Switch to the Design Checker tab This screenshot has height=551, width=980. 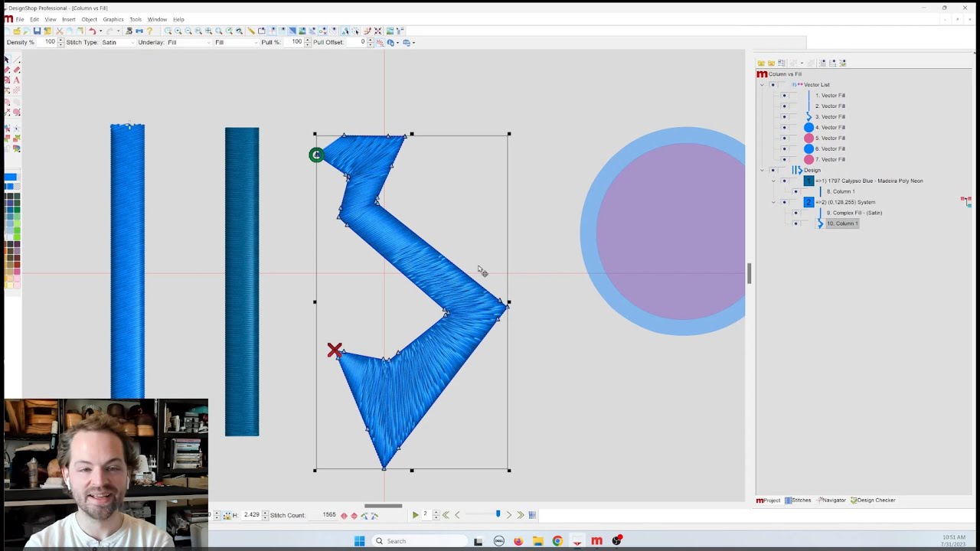873,500
